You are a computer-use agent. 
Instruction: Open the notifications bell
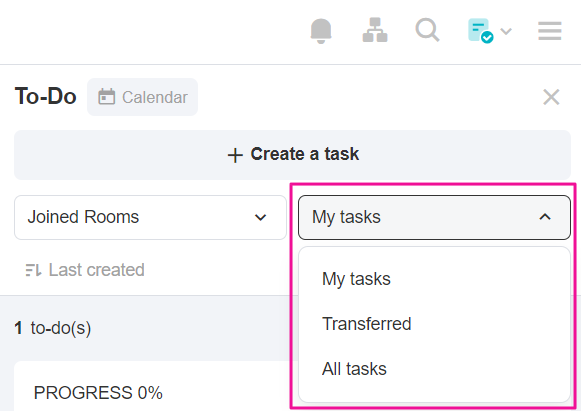(321, 31)
